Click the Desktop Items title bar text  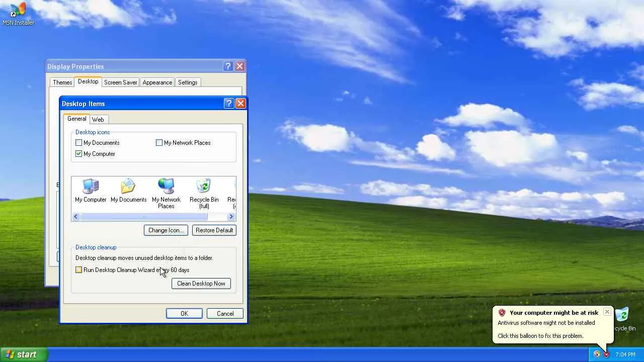84,104
